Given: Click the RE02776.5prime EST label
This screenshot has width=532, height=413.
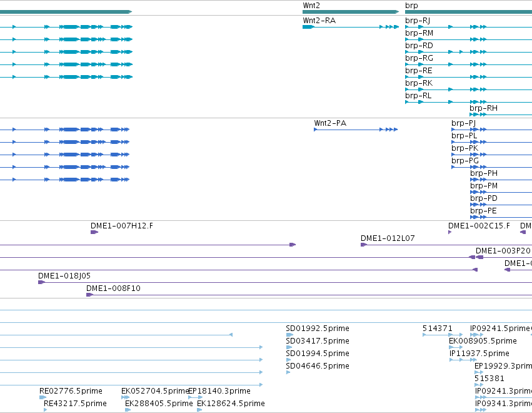Looking at the screenshot, I should coord(71,391).
